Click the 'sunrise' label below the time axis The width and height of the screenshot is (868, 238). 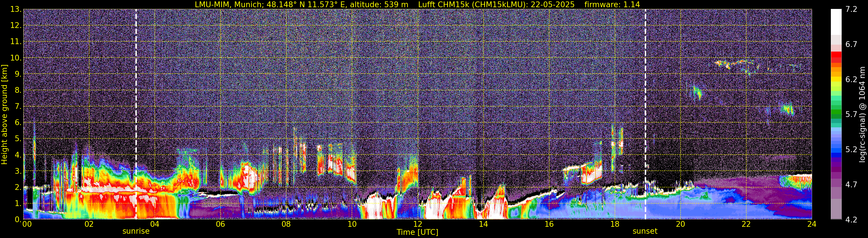(136, 231)
